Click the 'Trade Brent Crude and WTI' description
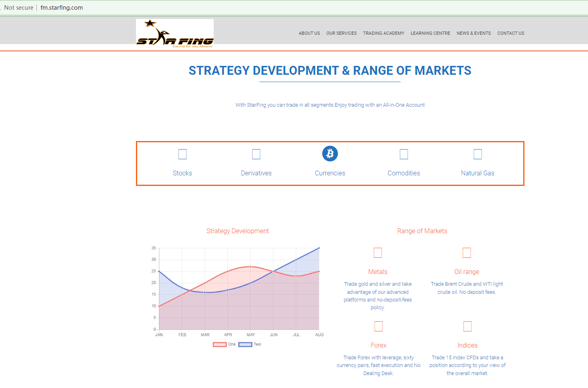 coord(467,288)
